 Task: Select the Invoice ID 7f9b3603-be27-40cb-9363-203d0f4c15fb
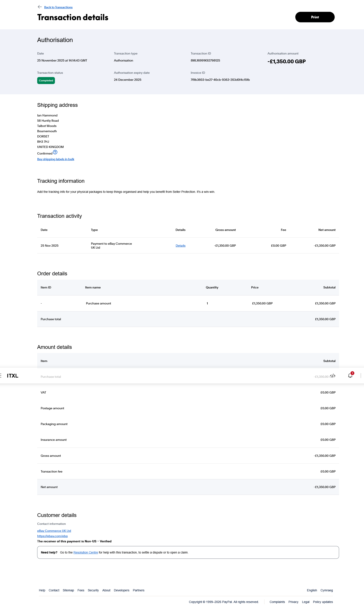(220, 80)
